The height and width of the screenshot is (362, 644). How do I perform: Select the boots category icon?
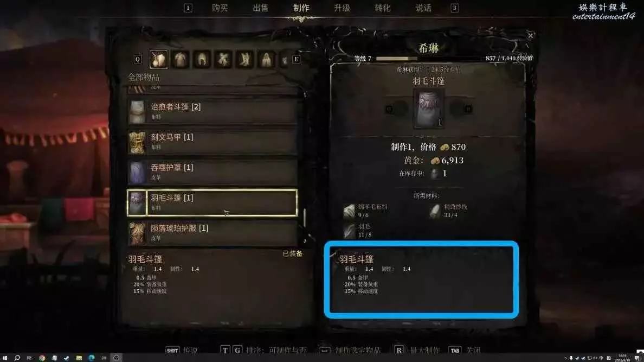point(245,60)
